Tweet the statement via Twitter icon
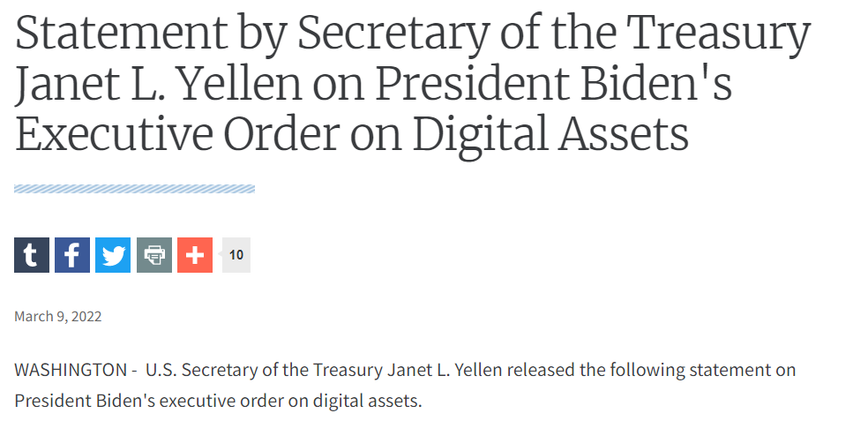 coord(113,255)
